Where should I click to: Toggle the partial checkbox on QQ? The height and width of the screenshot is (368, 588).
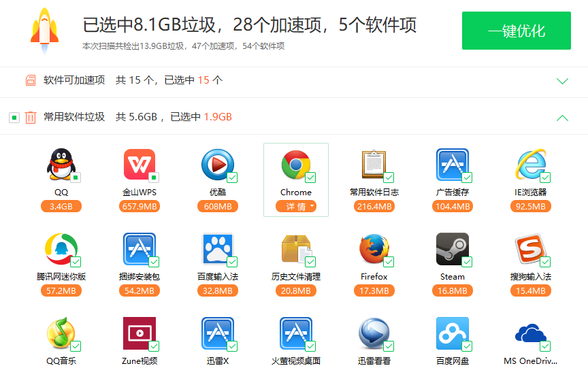76,178
